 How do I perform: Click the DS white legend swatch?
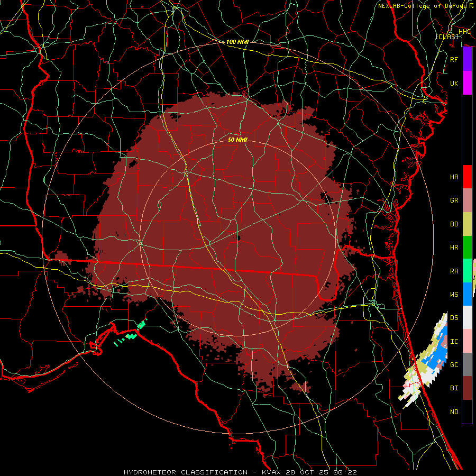pos(467,317)
